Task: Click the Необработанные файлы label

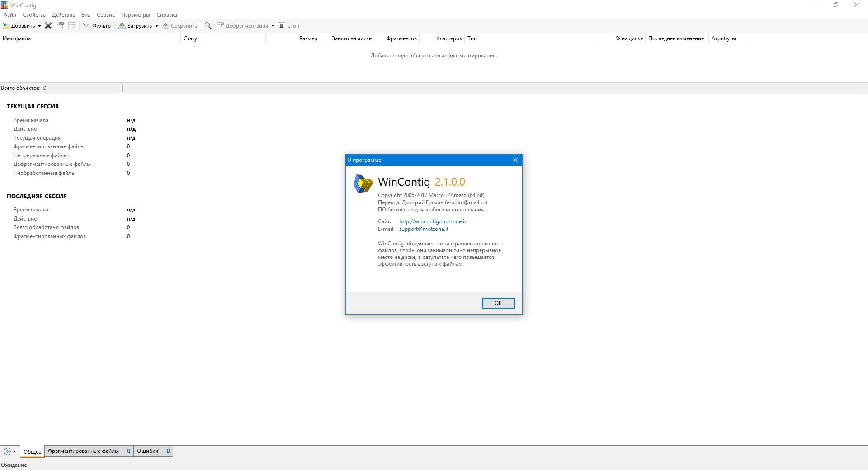Action: [44, 173]
